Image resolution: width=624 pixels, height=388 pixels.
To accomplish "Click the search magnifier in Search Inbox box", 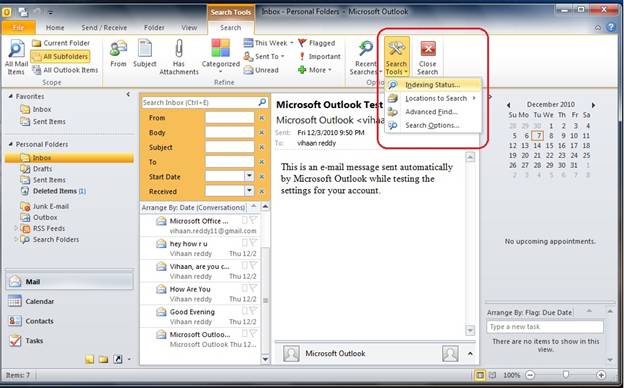I will 262,103.
